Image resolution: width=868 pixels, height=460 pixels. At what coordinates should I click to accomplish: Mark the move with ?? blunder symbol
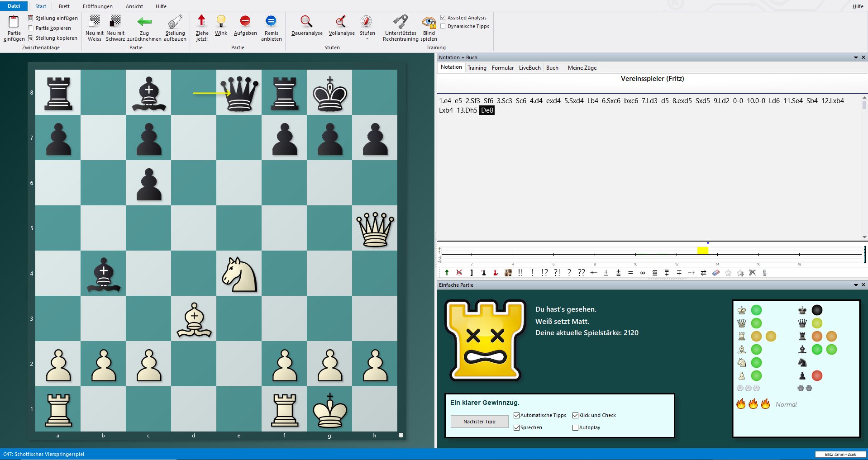582,273
